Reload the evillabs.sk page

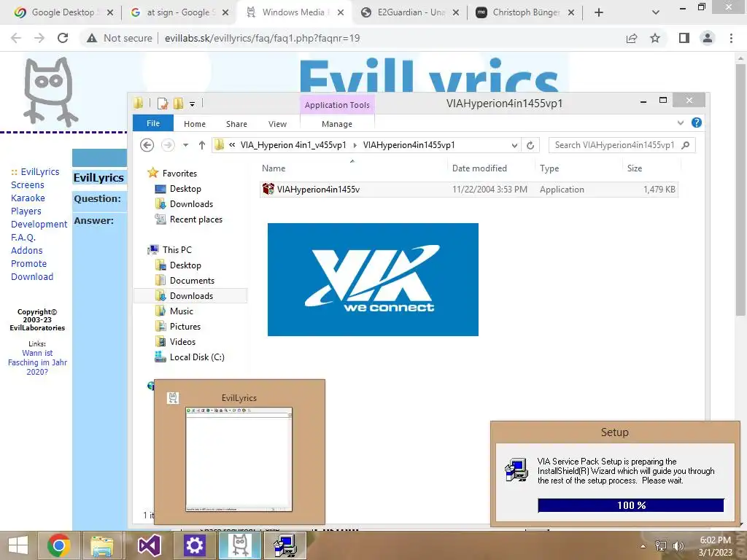[x=63, y=38]
